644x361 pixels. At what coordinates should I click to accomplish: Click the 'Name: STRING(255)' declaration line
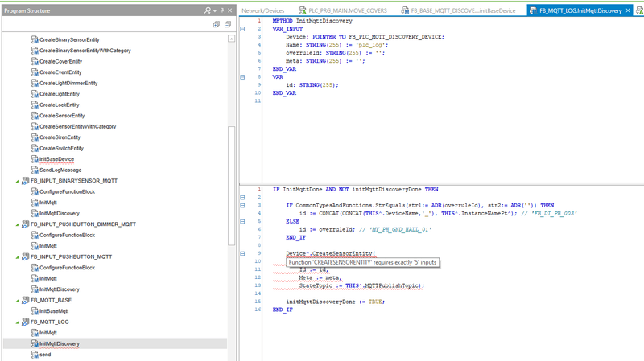click(x=336, y=45)
